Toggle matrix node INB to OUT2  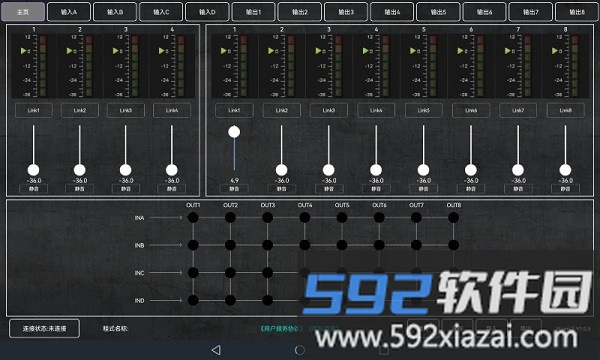click(230, 245)
